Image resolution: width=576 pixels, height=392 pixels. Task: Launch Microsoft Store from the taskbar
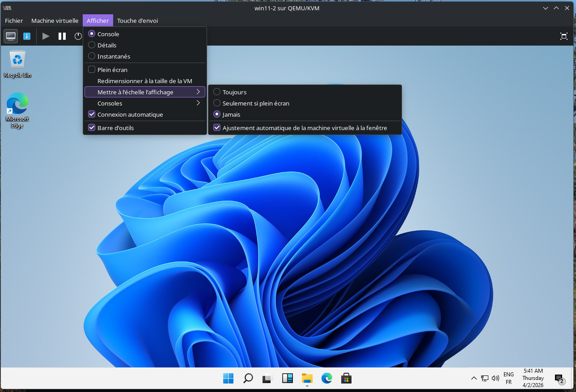(x=346, y=378)
